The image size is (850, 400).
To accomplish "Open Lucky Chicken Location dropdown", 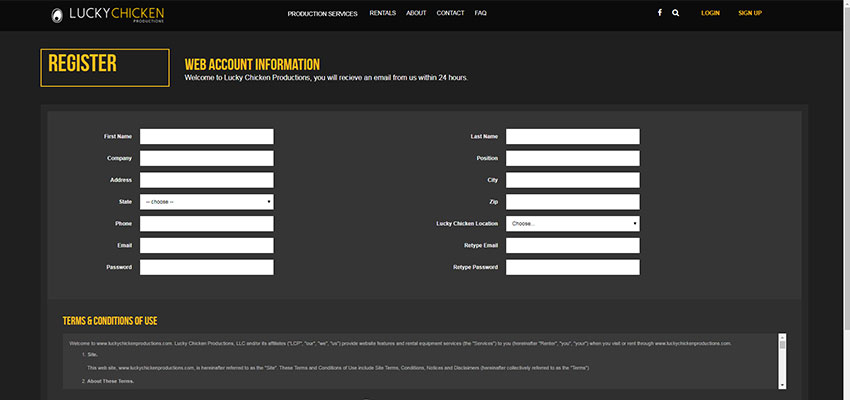I will click(x=572, y=223).
